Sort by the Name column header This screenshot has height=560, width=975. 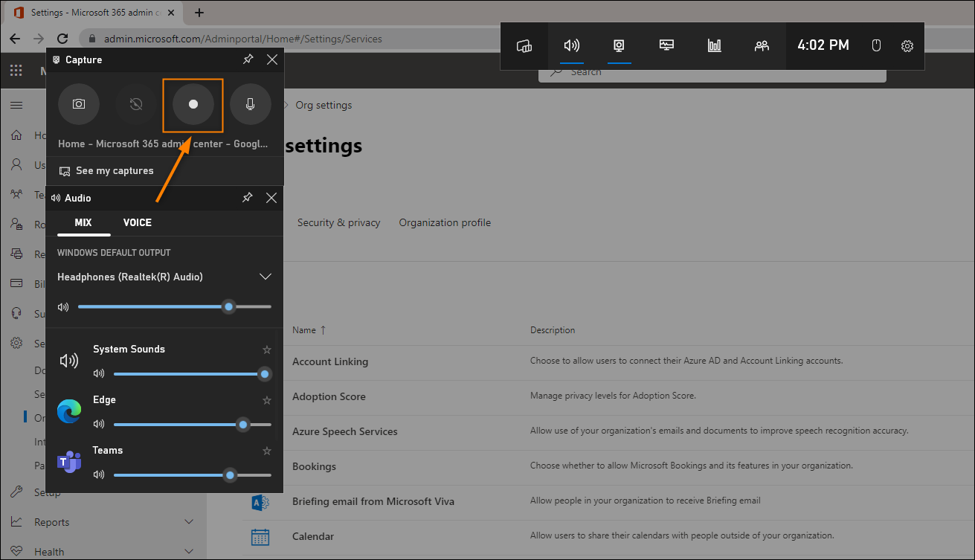tap(309, 329)
